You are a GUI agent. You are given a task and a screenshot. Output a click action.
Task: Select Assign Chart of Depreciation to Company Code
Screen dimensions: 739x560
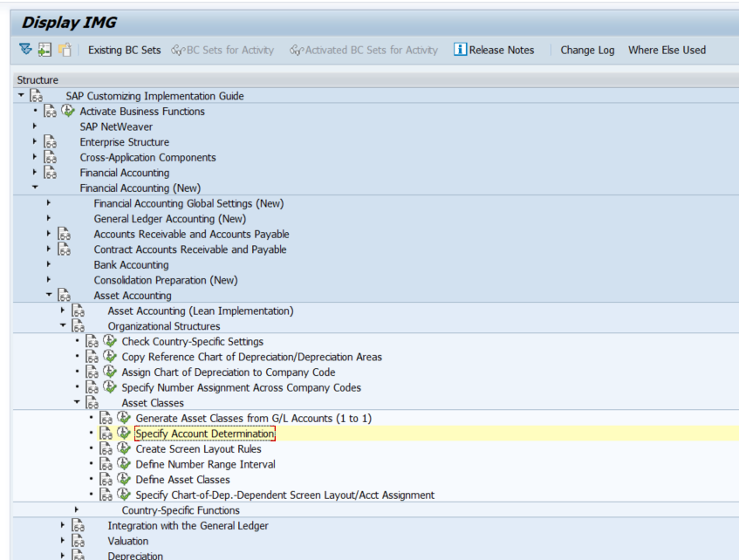pyautogui.click(x=229, y=372)
